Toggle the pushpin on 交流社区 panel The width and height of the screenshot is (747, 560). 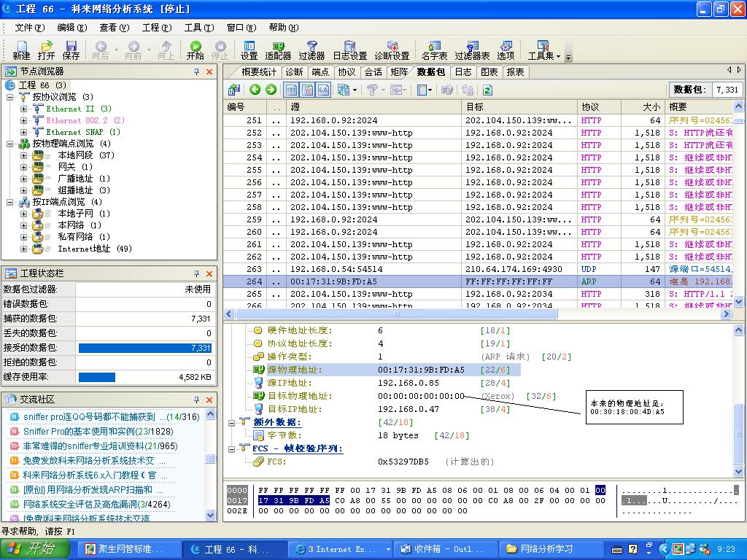196,400
